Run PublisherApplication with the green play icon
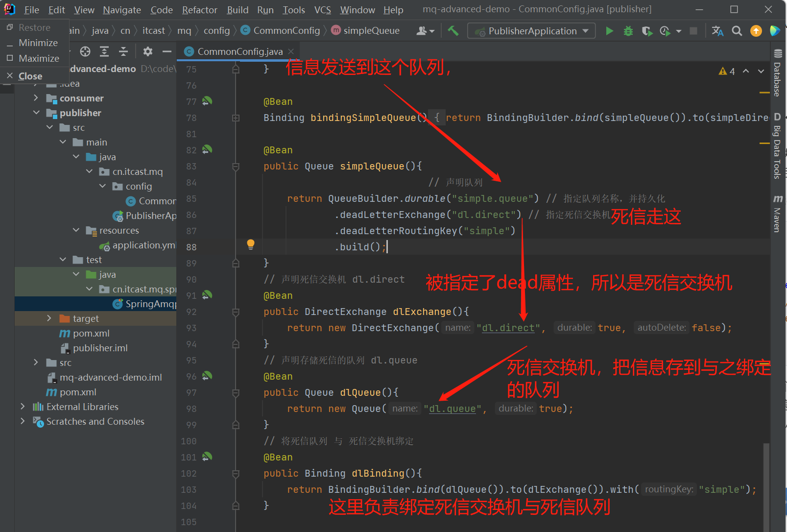Image resolution: width=787 pixels, height=532 pixels. click(609, 31)
